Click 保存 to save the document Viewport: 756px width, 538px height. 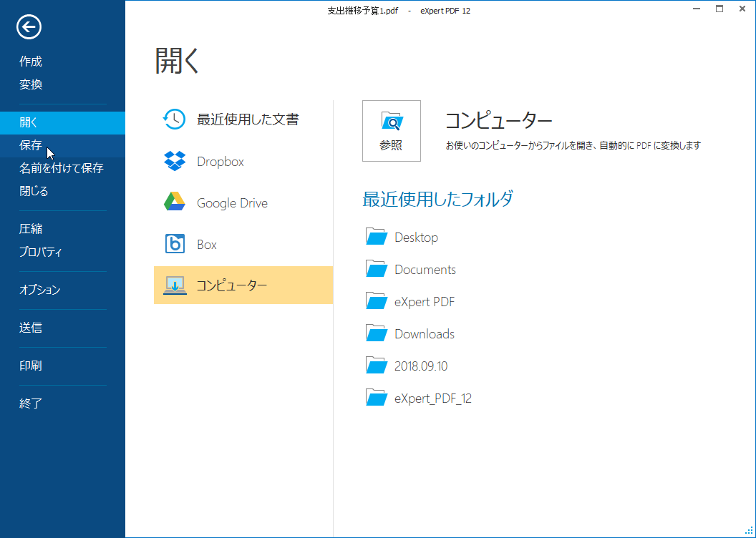(x=31, y=145)
